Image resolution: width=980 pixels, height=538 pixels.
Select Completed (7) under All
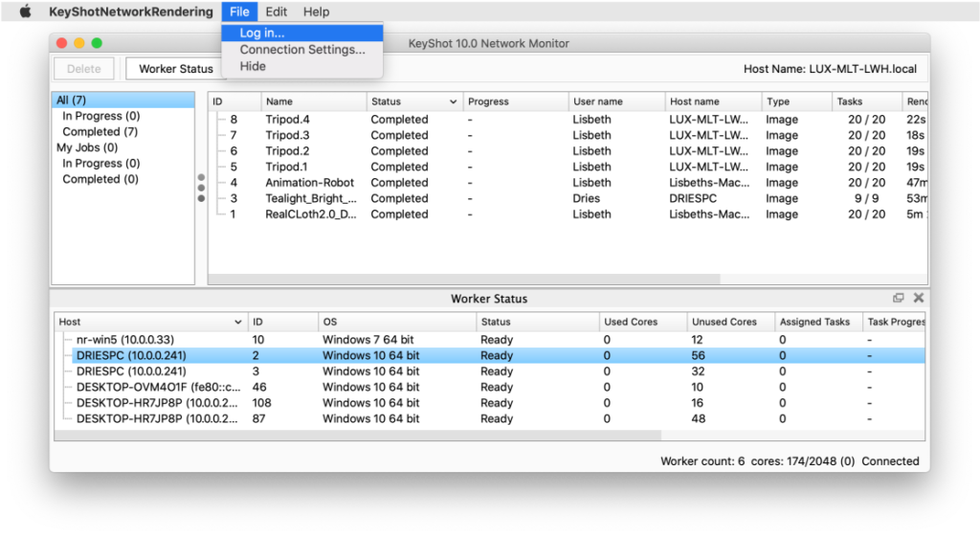pyautogui.click(x=100, y=132)
